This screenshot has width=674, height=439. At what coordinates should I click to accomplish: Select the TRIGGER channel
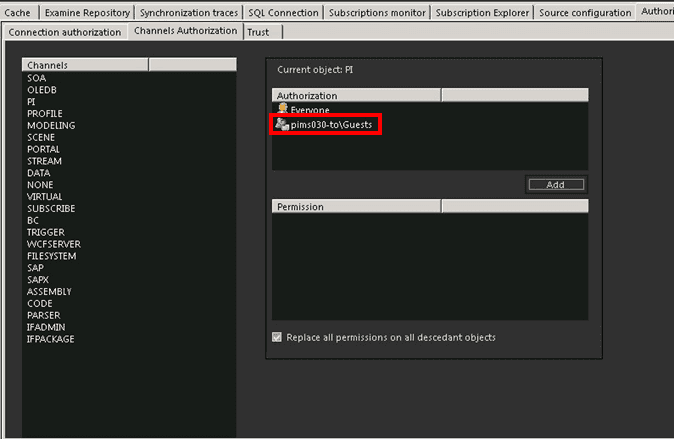pyautogui.click(x=46, y=232)
